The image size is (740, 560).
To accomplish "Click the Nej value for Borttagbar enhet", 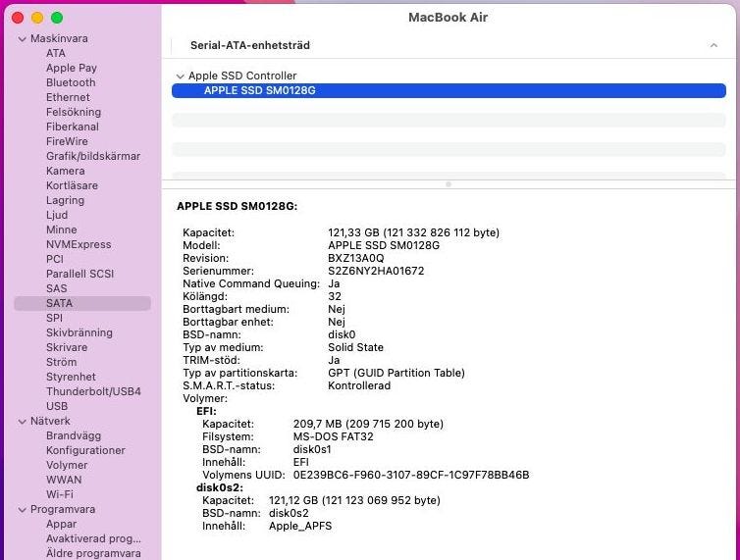I will [337, 322].
